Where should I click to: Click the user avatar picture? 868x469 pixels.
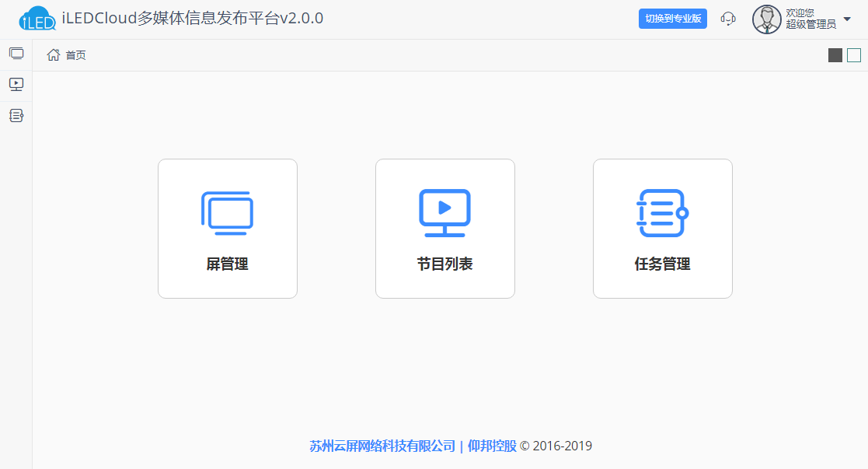point(767,19)
